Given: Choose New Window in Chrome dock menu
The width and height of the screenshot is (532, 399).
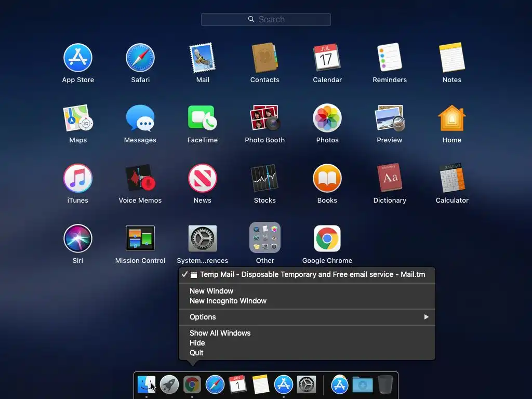Looking at the screenshot, I should coord(307,291).
